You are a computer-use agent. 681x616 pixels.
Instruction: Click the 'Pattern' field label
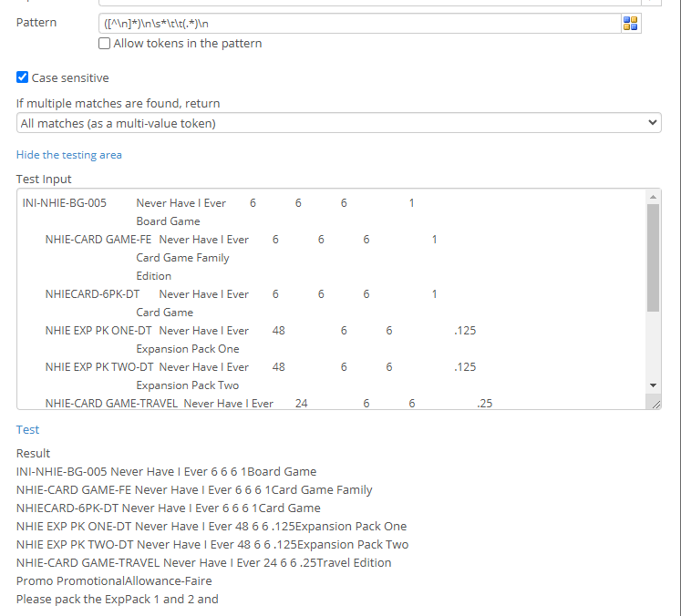tap(36, 23)
